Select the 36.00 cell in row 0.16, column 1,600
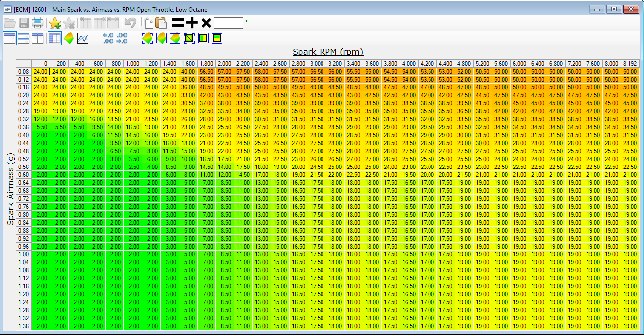This screenshot has width=644, height=335. [x=188, y=87]
